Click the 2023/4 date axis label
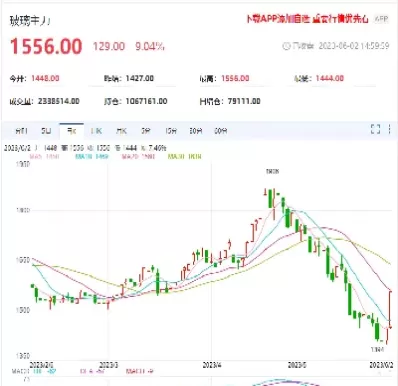 212,365
